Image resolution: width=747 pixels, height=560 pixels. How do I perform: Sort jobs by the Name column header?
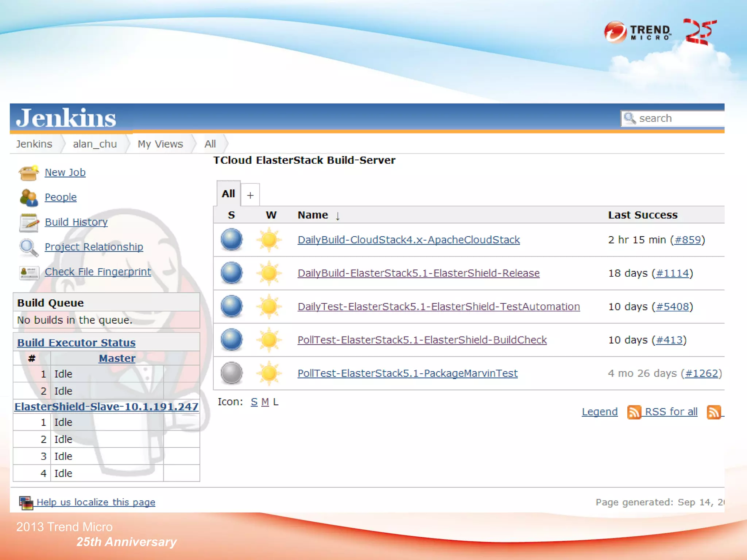(x=313, y=215)
